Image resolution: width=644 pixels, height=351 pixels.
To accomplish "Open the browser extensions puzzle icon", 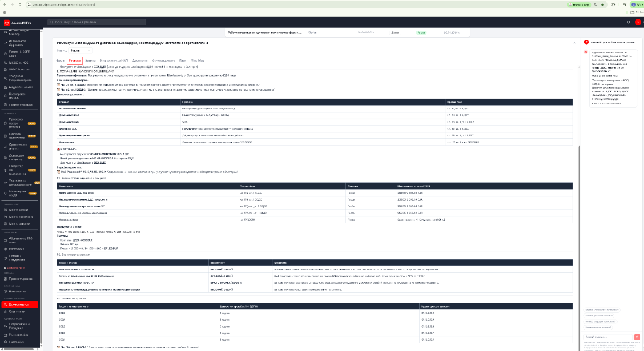I will pyautogui.click(x=613, y=4).
